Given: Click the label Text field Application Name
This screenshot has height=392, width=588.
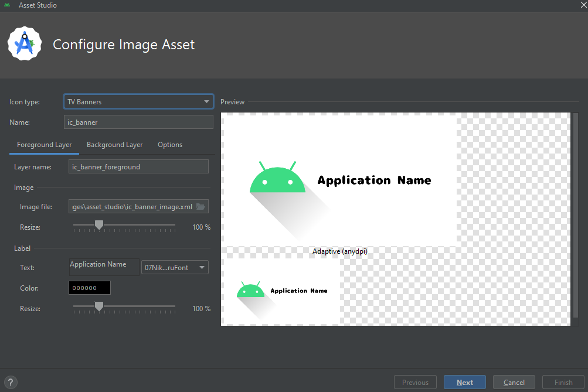Looking at the screenshot, I should coord(104,267).
